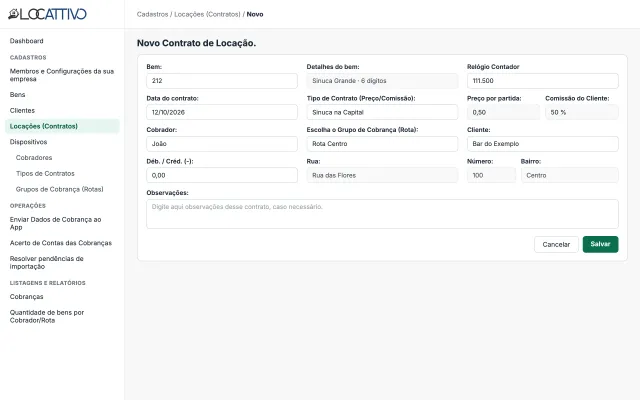Screen dimensions: 640x400
Task: Click the Relógio Contador field
Action: (543, 81)
